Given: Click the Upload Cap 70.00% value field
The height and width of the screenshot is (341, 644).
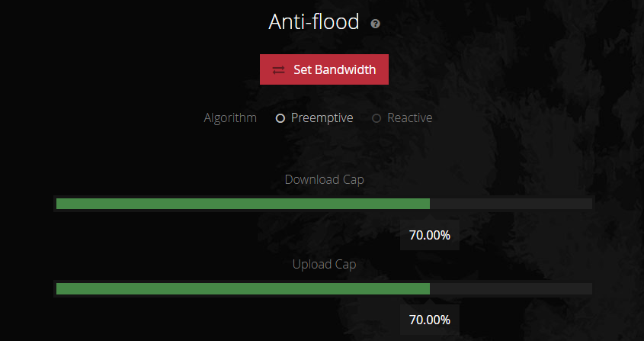Looking at the screenshot, I should pyautogui.click(x=430, y=320).
